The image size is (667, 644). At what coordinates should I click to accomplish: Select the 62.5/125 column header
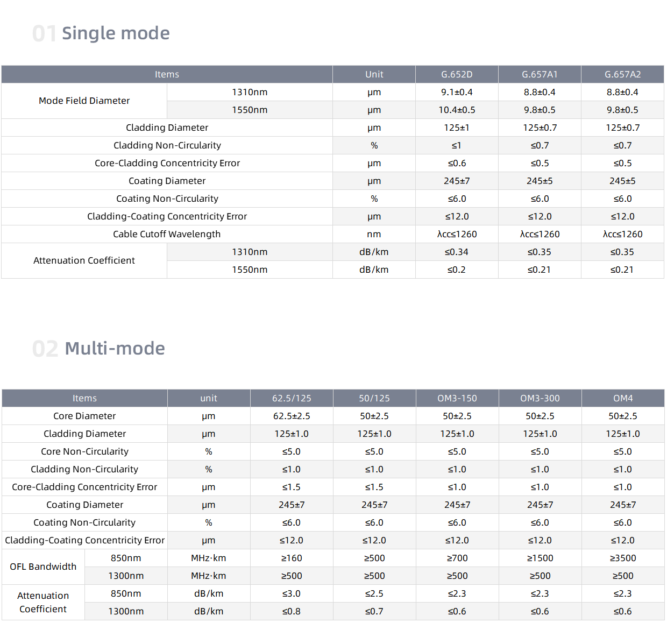pyautogui.click(x=292, y=398)
